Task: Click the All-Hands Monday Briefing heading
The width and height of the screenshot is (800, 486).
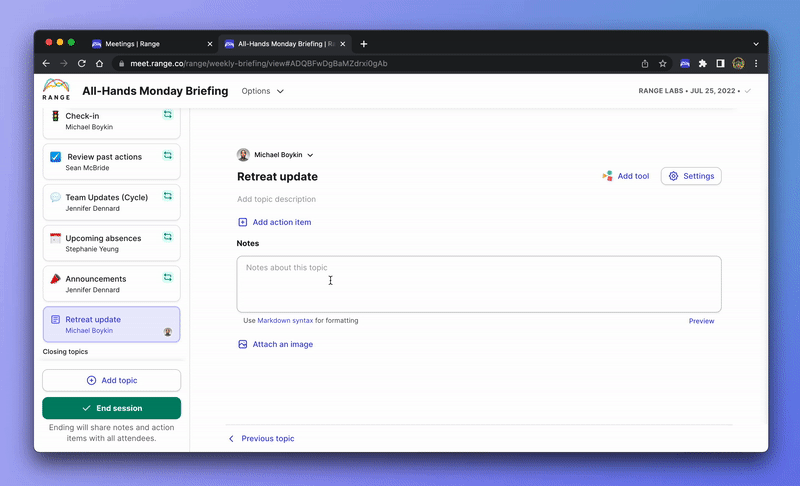Action: tap(155, 91)
